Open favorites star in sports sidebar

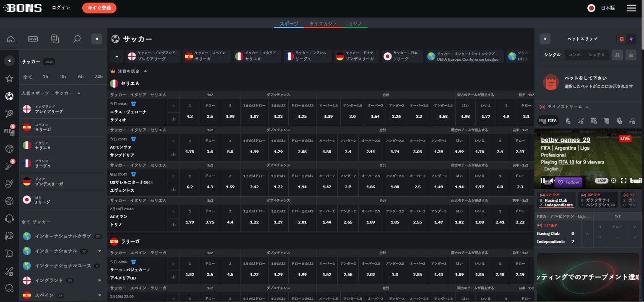pos(9,78)
